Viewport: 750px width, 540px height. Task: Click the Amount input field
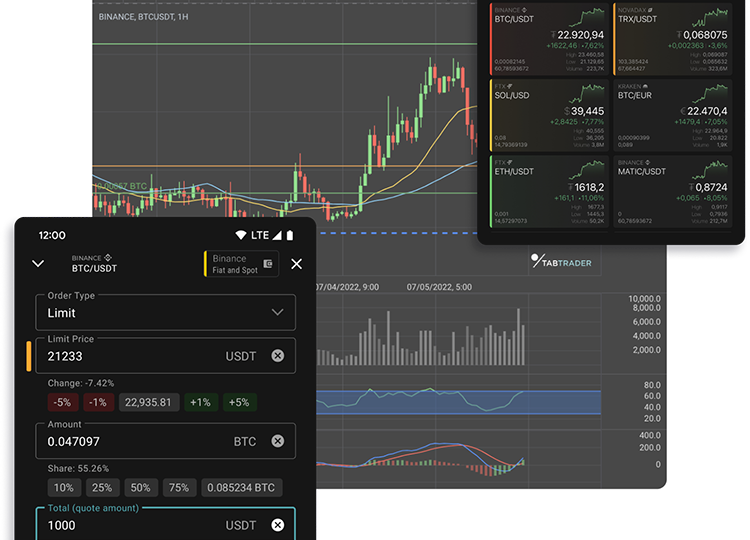point(165,441)
